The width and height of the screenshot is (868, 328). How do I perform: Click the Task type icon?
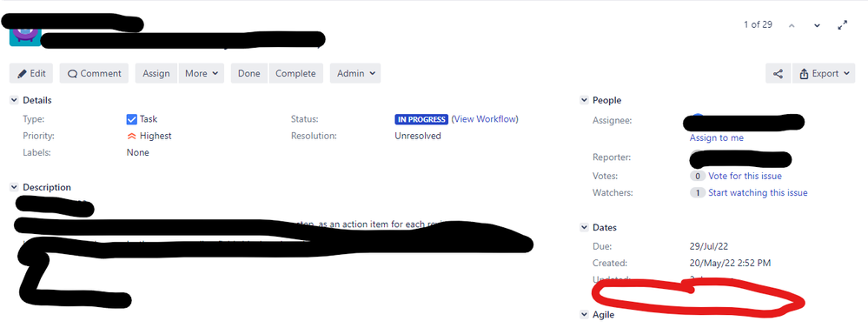point(132,119)
